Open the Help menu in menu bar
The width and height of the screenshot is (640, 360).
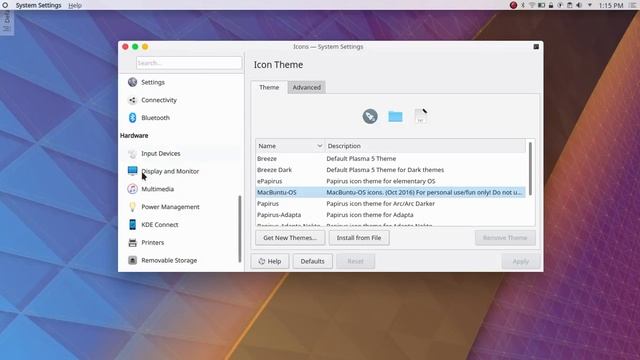tap(75, 5)
